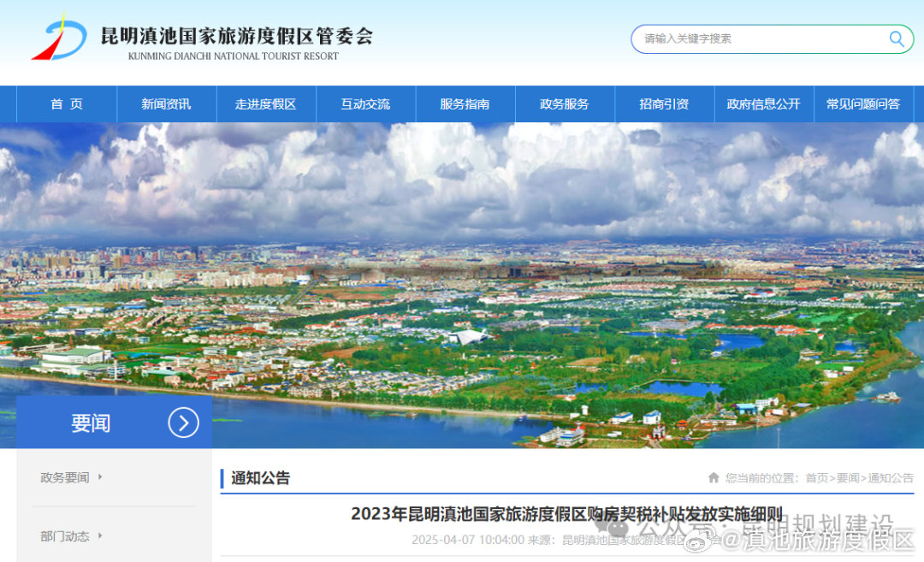The width and height of the screenshot is (924, 562).
Task: Click the Kunming Dianchi resort logo emblem
Action: tap(58, 39)
